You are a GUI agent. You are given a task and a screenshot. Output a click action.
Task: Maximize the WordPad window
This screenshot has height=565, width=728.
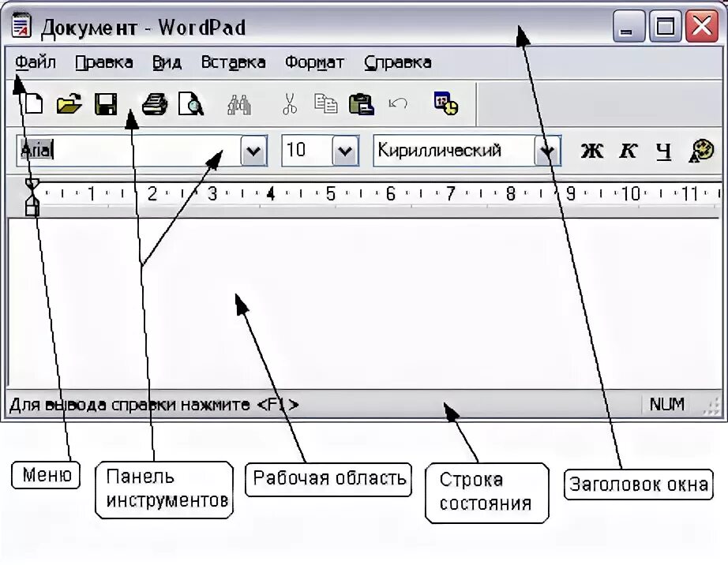[x=666, y=25]
